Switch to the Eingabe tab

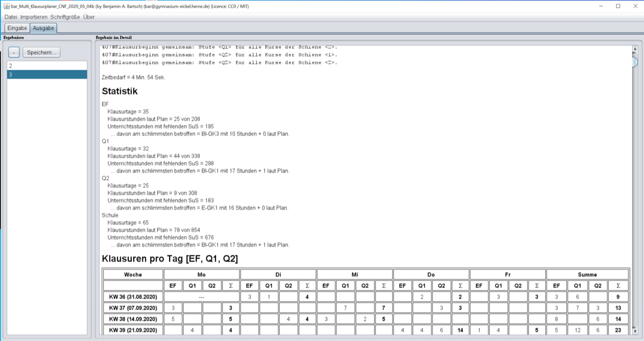[17, 28]
